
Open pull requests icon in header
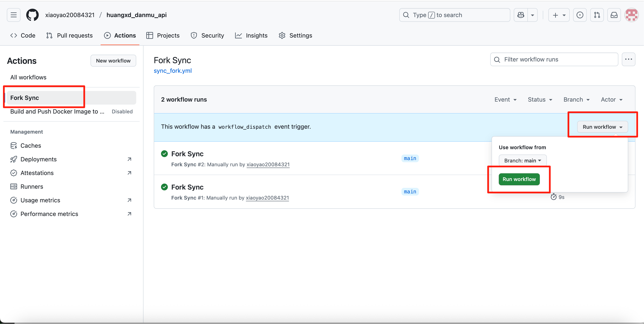(597, 15)
